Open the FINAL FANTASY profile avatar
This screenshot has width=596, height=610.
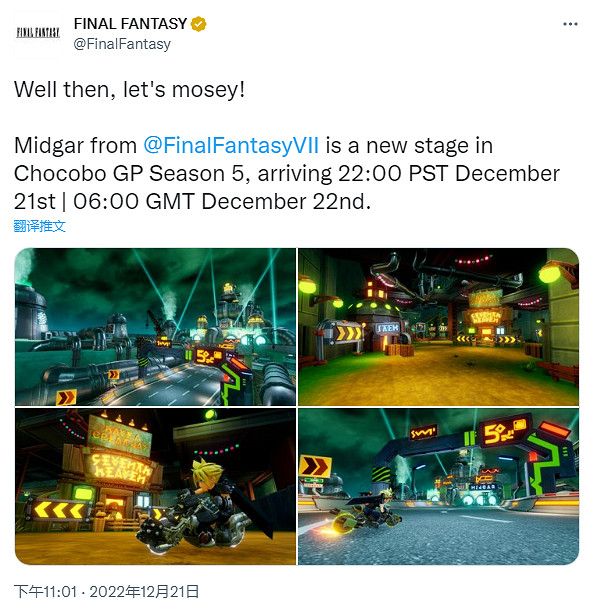point(38,35)
